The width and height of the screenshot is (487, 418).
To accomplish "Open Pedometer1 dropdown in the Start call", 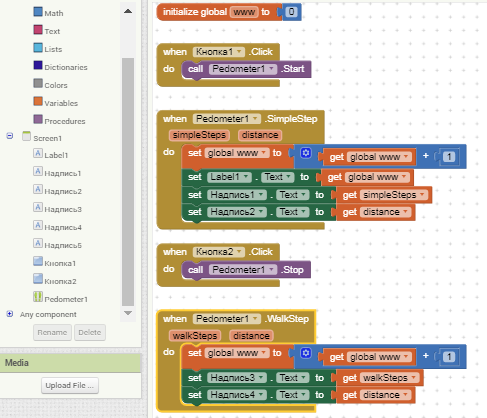I will [x=243, y=69].
